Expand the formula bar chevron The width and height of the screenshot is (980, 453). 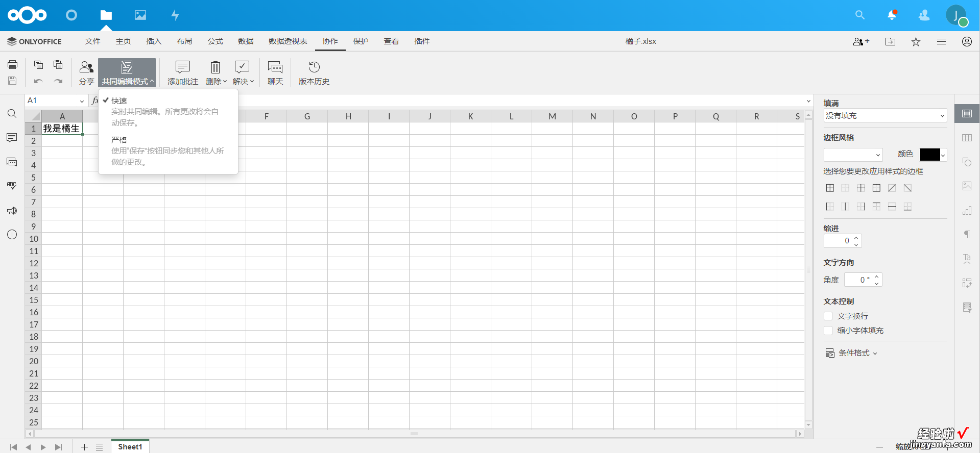[x=808, y=101]
